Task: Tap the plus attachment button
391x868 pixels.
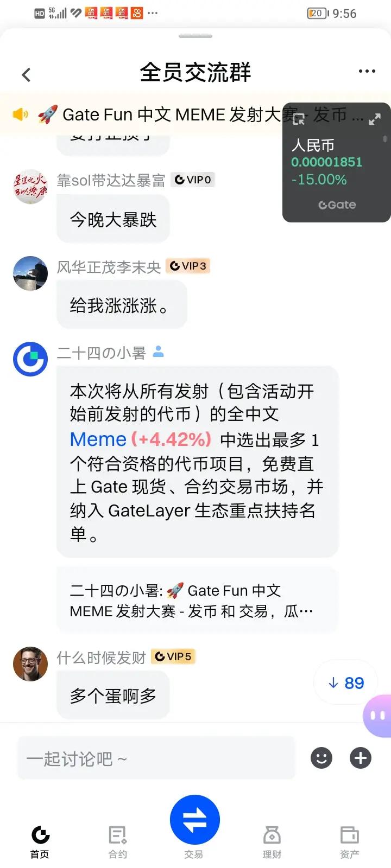Action: 361,758
